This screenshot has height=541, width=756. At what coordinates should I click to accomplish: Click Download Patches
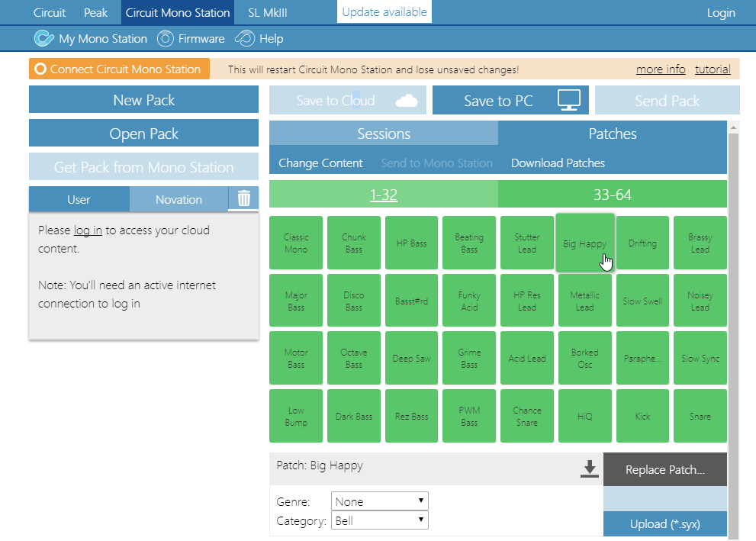click(558, 163)
